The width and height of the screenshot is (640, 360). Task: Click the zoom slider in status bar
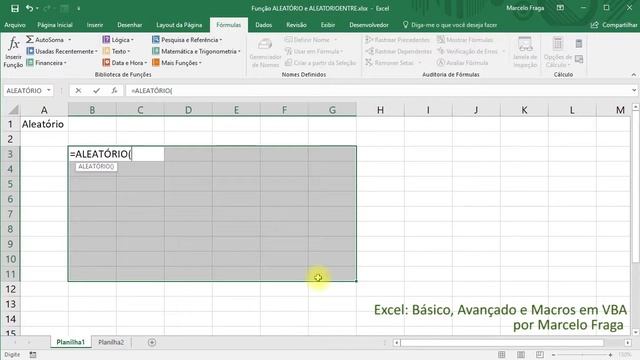(x=582, y=355)
